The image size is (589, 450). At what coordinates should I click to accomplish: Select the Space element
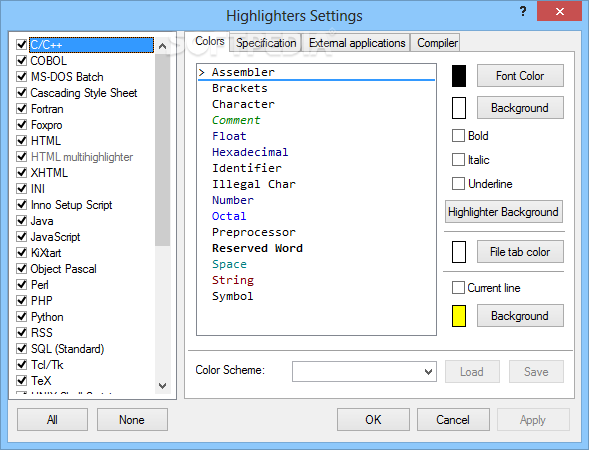229,264
